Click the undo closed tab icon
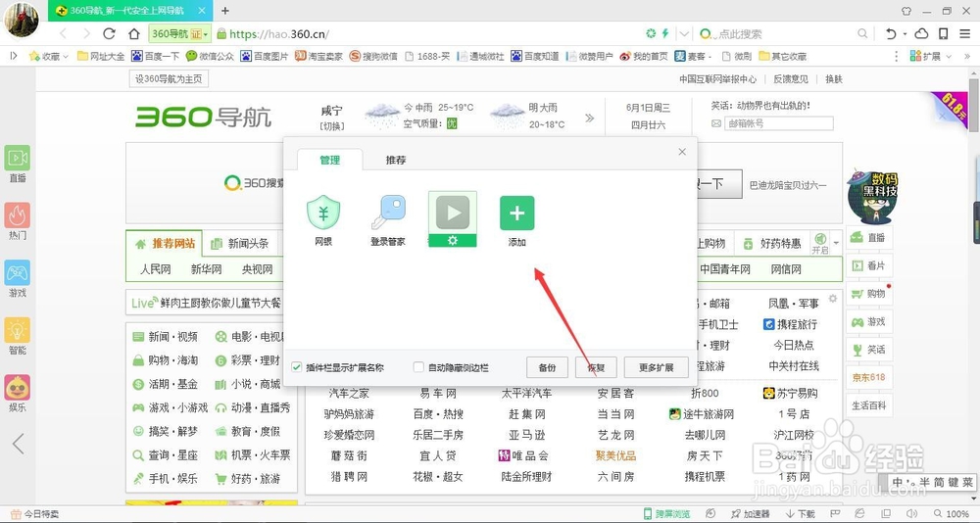This screenshot has height=523, width=980. pyautogui.click(x=891, y=33)
